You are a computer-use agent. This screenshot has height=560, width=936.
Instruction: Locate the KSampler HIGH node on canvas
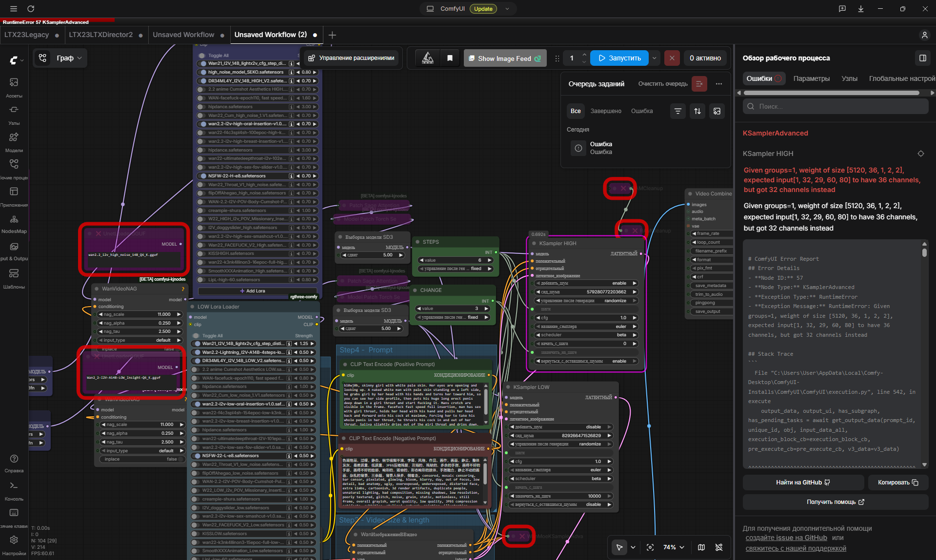[x=921, y=154]
